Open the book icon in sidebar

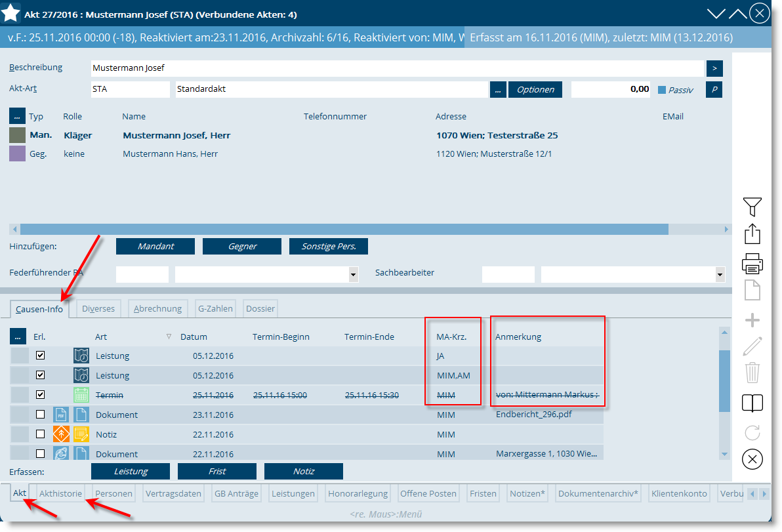pos(752,403)
